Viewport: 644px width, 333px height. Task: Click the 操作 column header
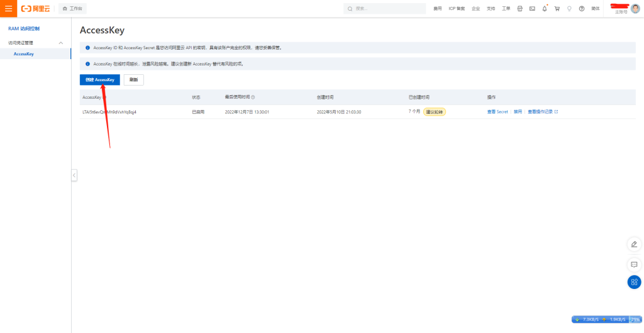(491, 98)
